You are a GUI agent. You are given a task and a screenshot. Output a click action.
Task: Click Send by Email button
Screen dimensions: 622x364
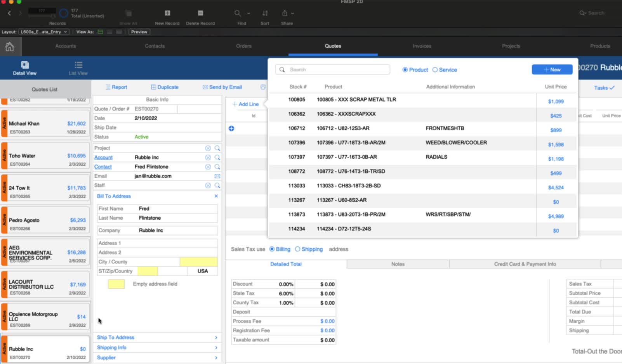click(222, 87)
